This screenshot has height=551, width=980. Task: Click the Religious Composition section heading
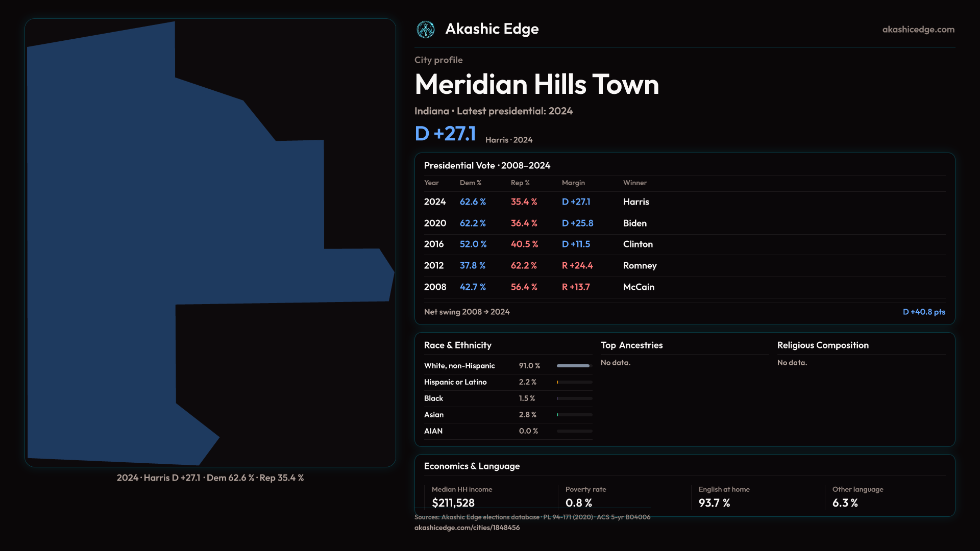pos(822,345)
